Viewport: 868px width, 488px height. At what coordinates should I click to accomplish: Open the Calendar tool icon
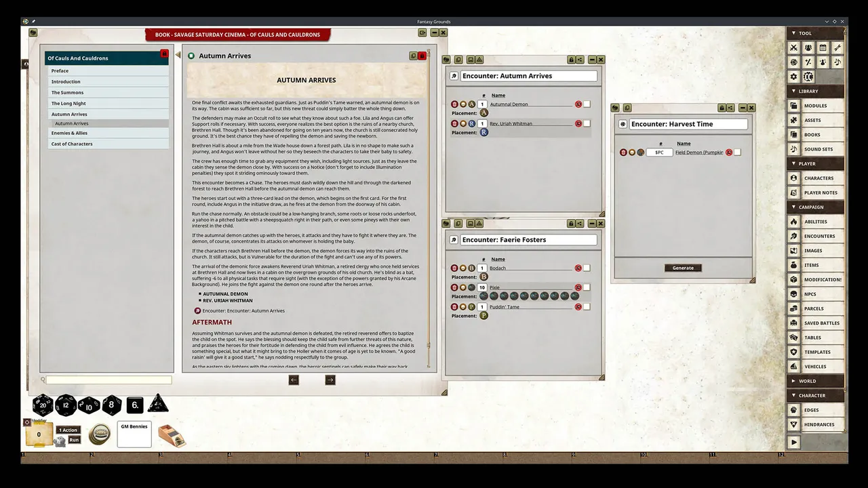[x=823, y=47]
